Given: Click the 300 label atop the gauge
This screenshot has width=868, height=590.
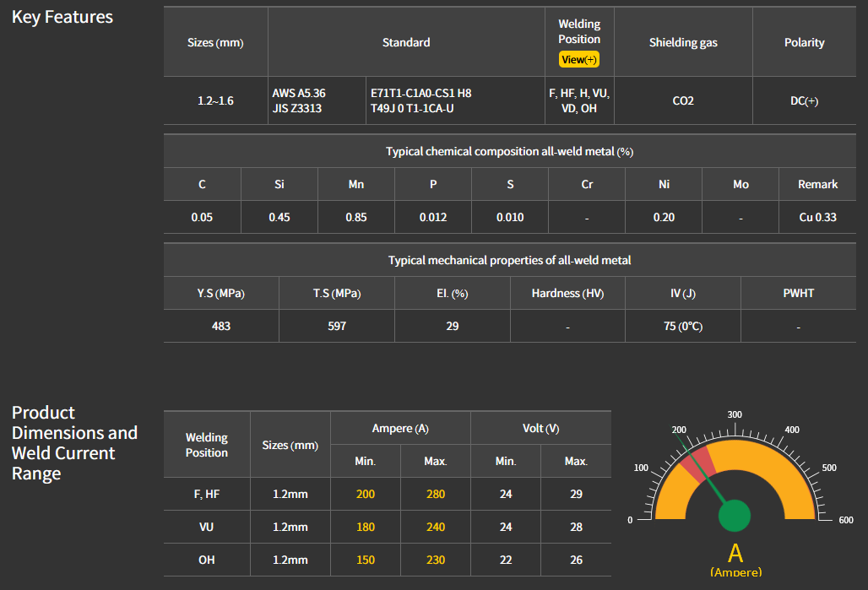Looking at the screenshot, I should coord(735,414).
